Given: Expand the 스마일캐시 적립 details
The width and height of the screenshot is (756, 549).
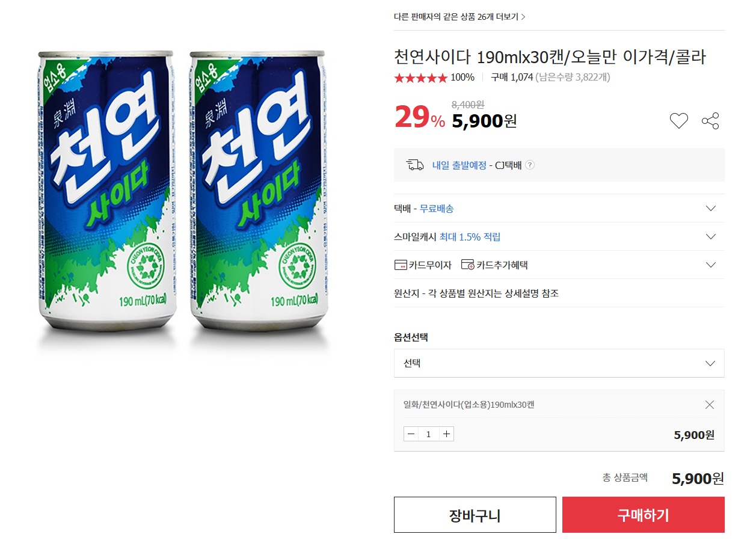Looking at the screenshot, I should pos(711,237).
